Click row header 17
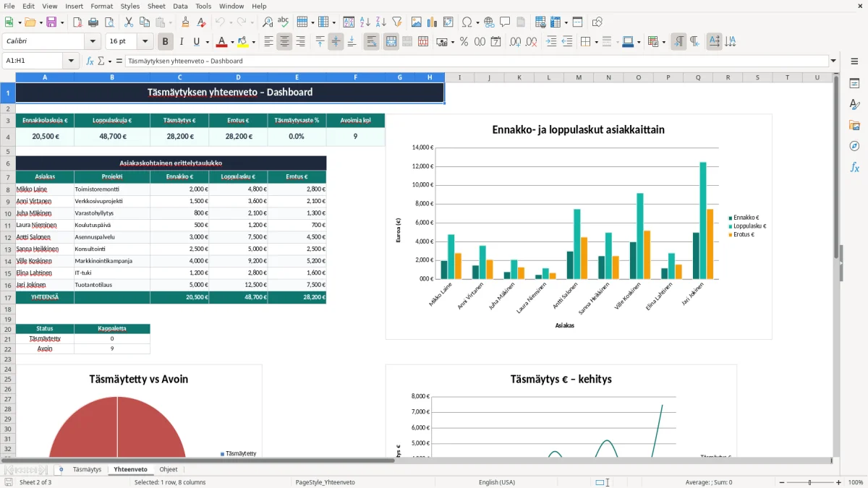Viewport: 868px width, 488px height. coord(8,297)
